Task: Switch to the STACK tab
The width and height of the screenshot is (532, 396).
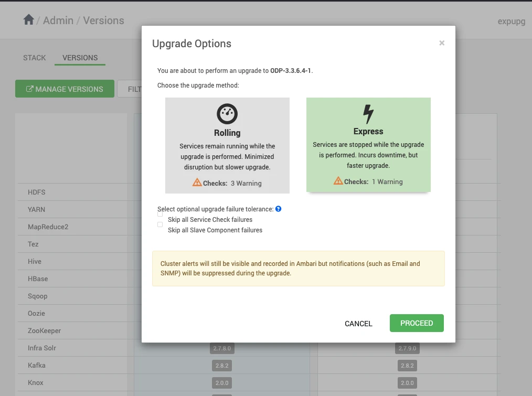Action: point(34,58)
